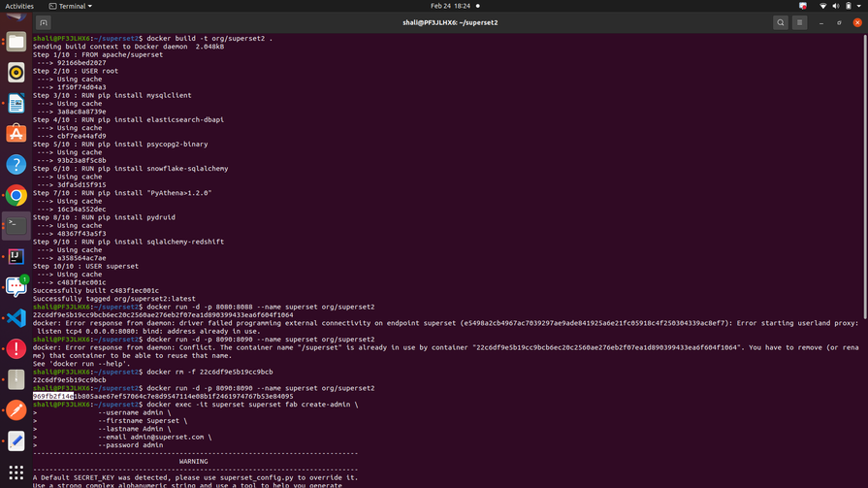The width and height of the screenshot is (868, 488).
Task: Open LibreOffice Writer from the dock
Action: (16, 104)
